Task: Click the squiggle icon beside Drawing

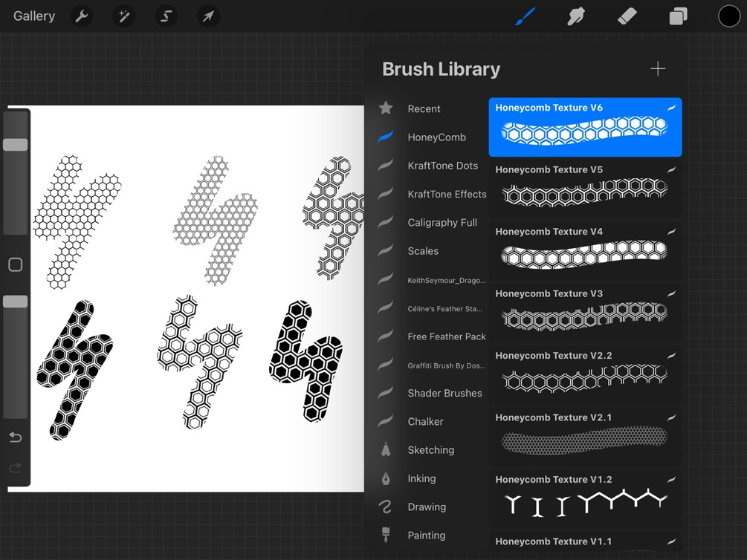Action: pyautogui.click(x=386, y=507)
